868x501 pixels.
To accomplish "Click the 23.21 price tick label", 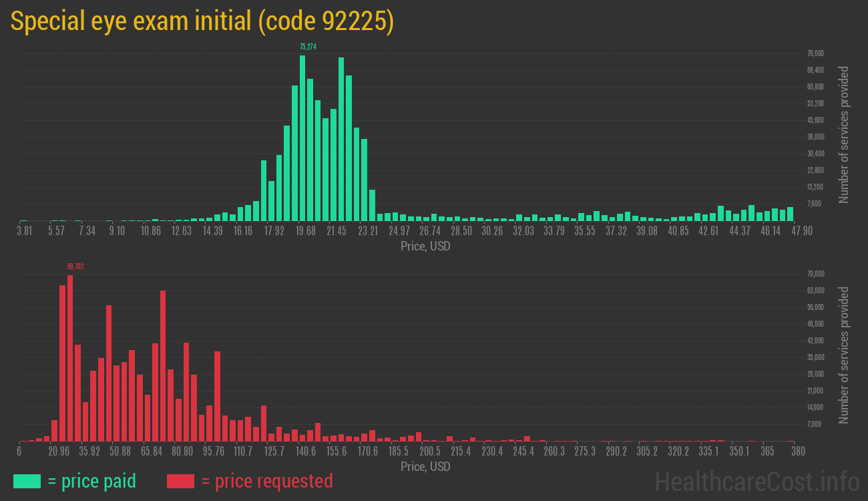I will pyautogui.click(x=368, y=231).
